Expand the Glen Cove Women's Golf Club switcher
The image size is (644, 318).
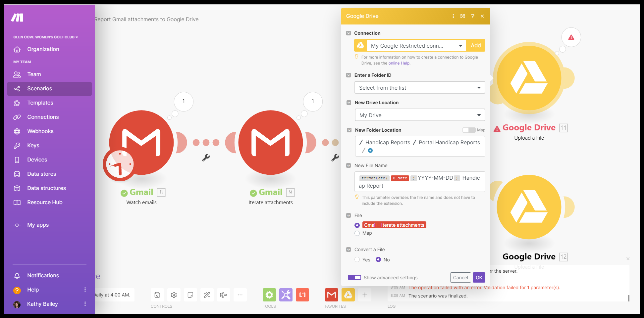(x=46, y=37)
